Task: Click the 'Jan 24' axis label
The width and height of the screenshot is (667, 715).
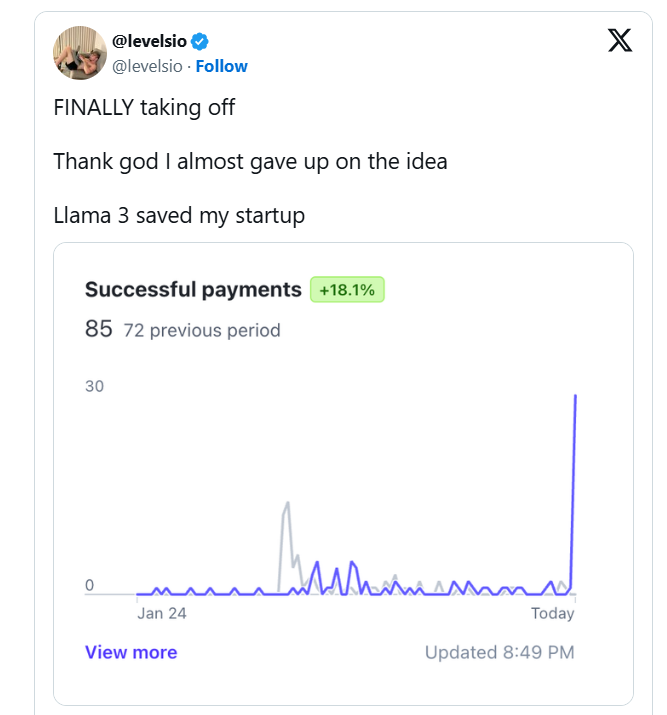Action: pos(162,613)
